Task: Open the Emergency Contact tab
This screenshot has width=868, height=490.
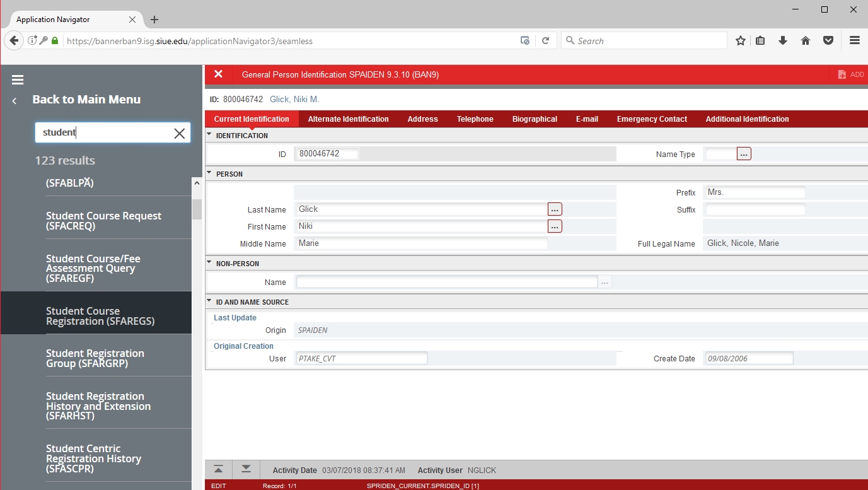Action: tap(652, 119)
